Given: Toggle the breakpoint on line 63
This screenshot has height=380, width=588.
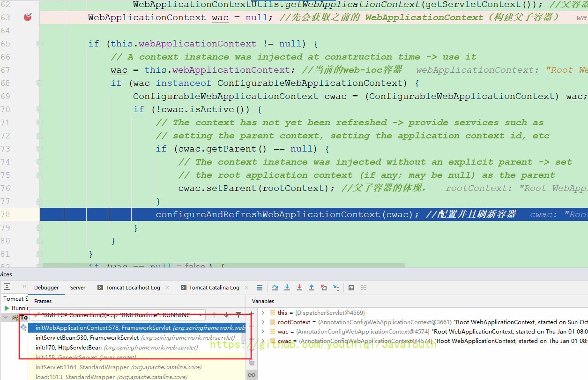Looking at the screenshot, I should click(28, 17).
